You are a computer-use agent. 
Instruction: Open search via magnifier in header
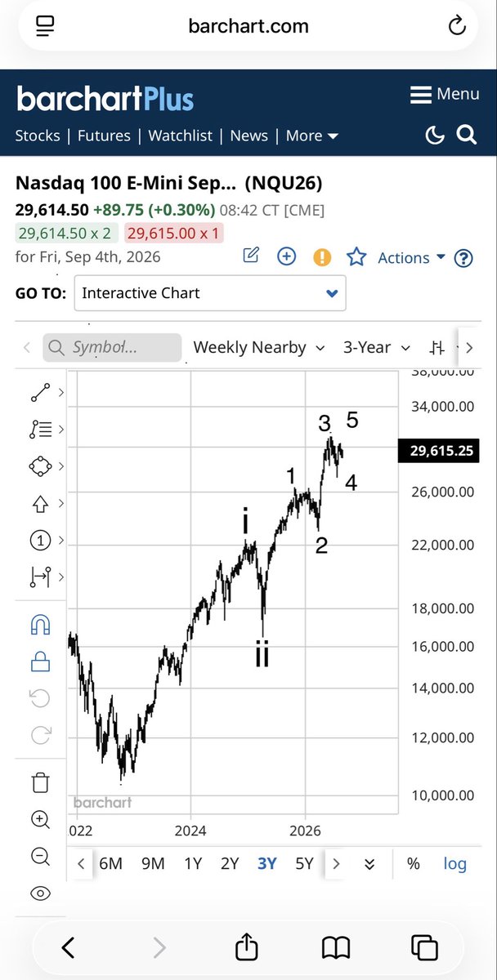[467, 135]
